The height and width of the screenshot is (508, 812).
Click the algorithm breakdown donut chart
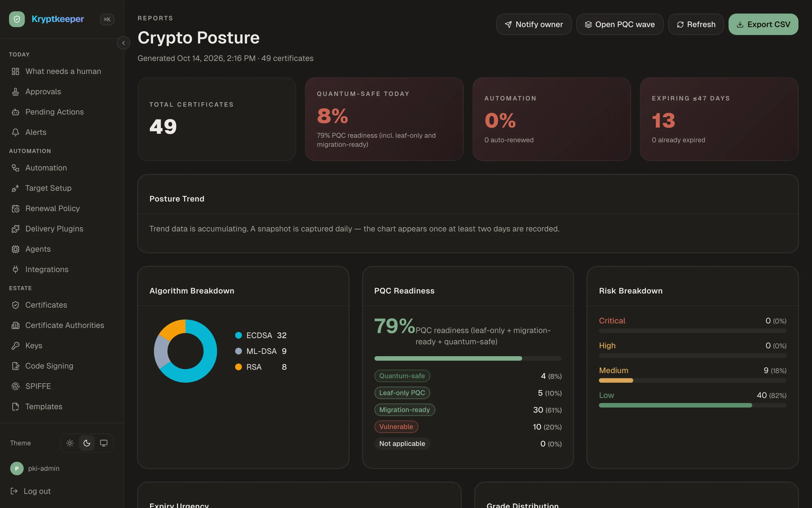pos(186,351)
